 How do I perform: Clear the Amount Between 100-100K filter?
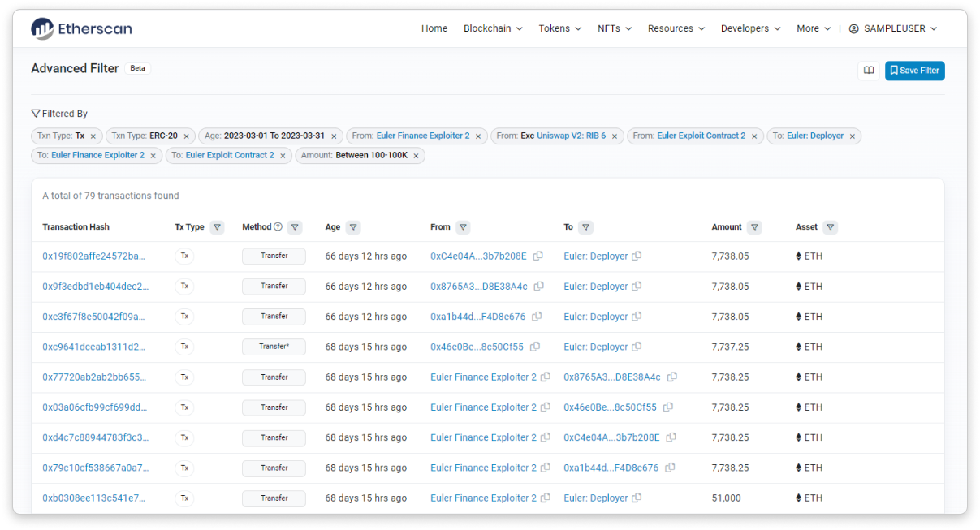(x=416, y=156)
